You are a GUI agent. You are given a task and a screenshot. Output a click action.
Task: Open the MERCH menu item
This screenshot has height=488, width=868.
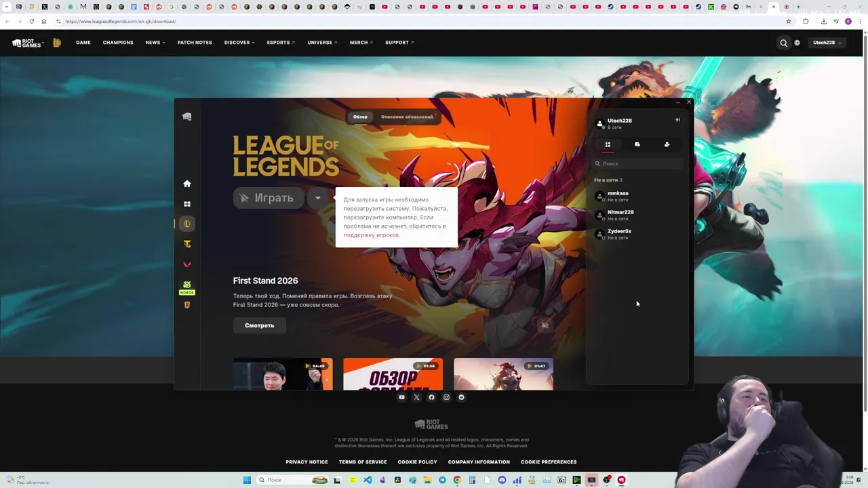(361, 43)
